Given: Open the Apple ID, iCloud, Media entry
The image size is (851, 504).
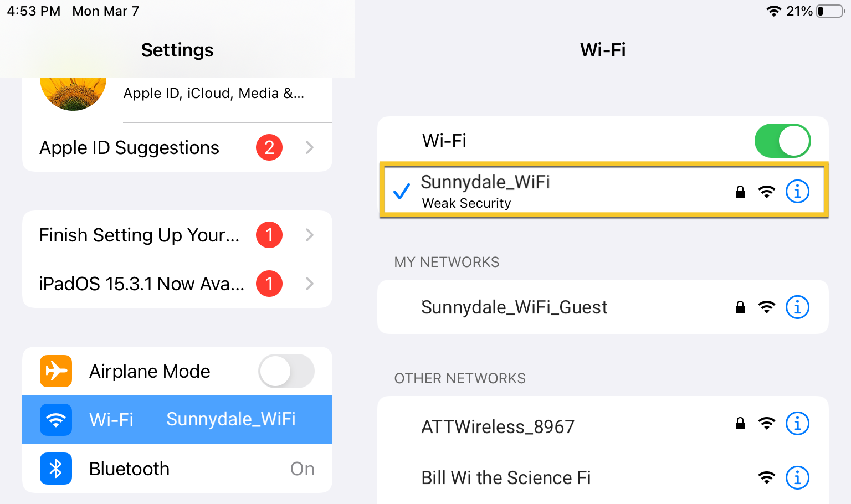Looking at the screenshot, I should tap(214, 94).
